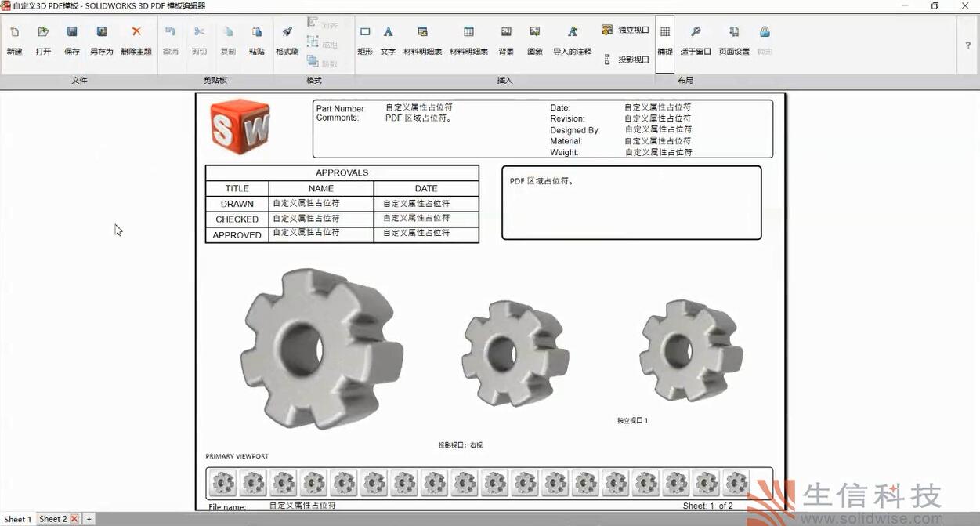Click the '独立视口 1' caption
980x526 pixels.
click(x=633, y=421)
